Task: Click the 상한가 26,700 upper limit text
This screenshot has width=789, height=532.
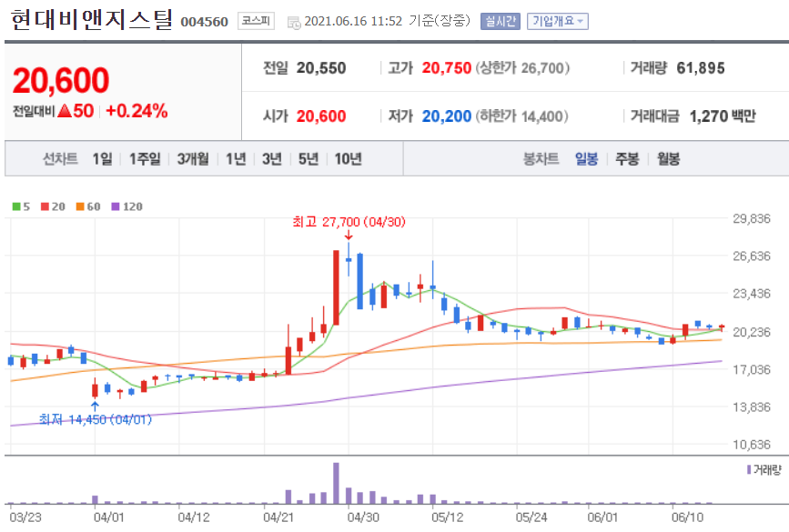Action: coord(522,68)
